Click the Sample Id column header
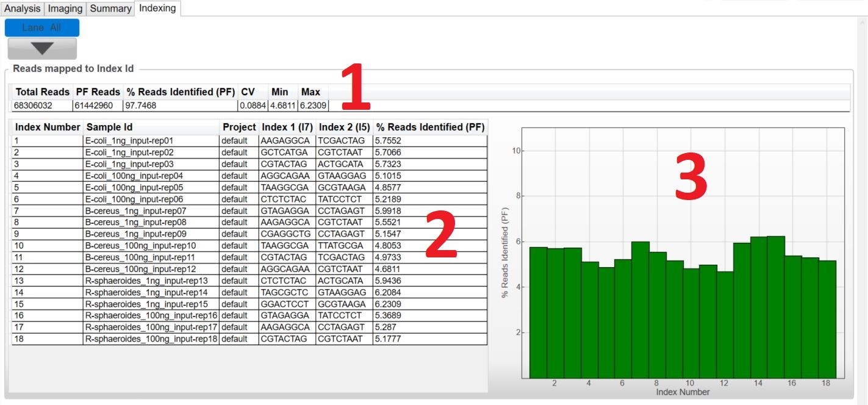868x405 pixels. click(x=110, y=127)
